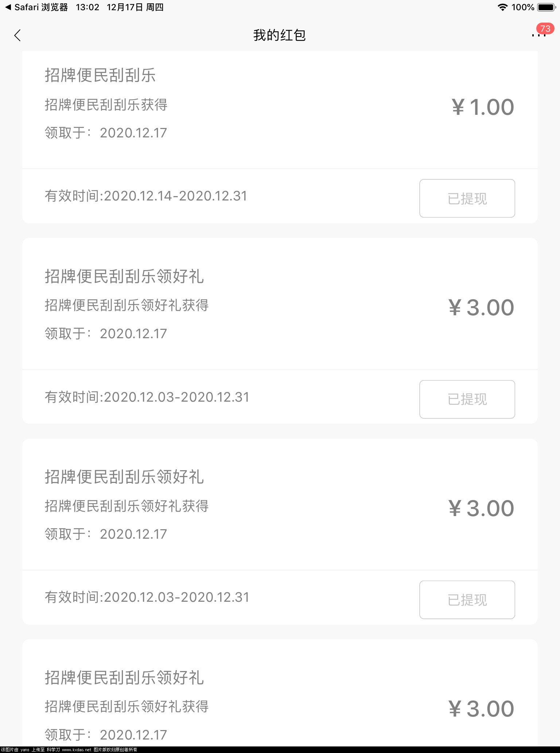This screenshot has width=560, height=753.
Task: Click the battery icon in the status bar
Action: 546,7
